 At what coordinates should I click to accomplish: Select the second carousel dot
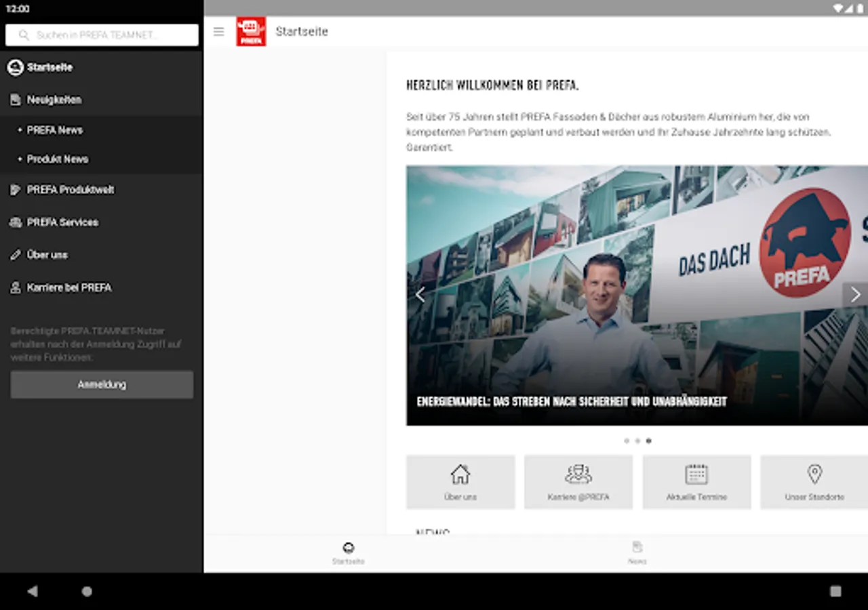pyautogui.click(x=637, y=441)
